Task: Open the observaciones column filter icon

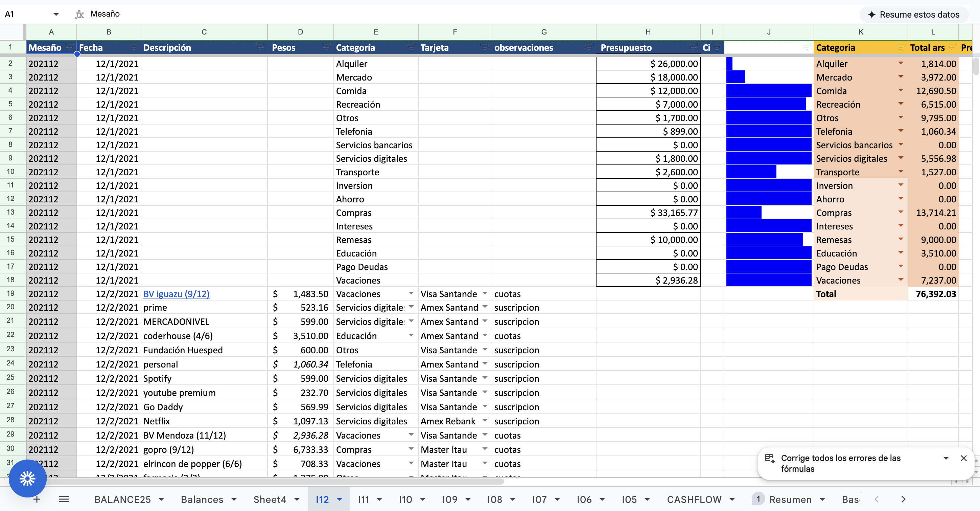Action: pyautogui.click(x=589, y=47)
